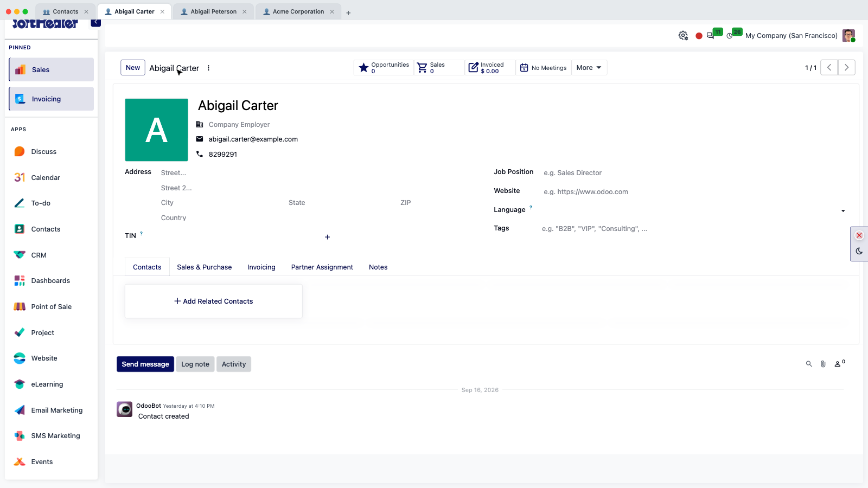Open the user avatar menu
The height and width of the screenshot is (488, 868).
[849, 36]
